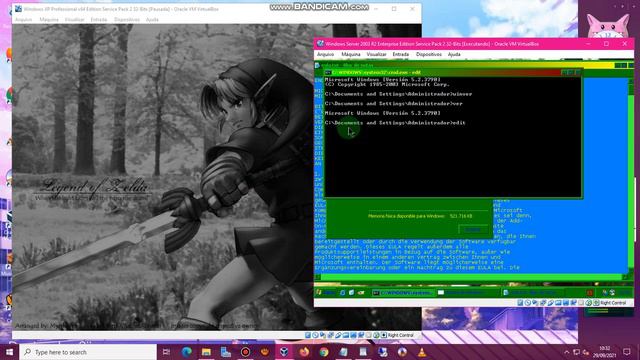
Task: Click optical drive indicator in Server 2003 VM status bar
Action: [528, 303]
